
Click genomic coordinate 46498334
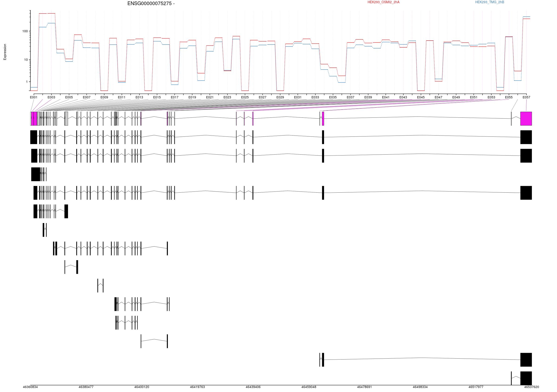pos(420,387)
